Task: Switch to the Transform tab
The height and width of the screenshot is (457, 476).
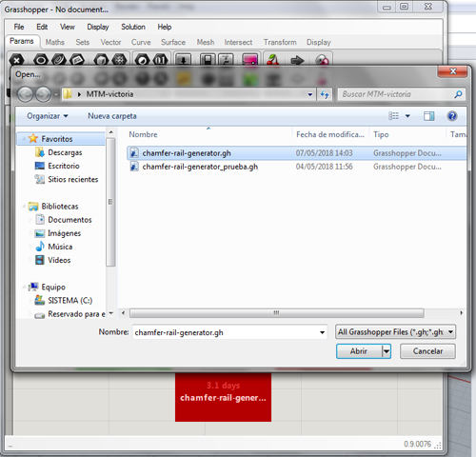Action: pos(280,42)
